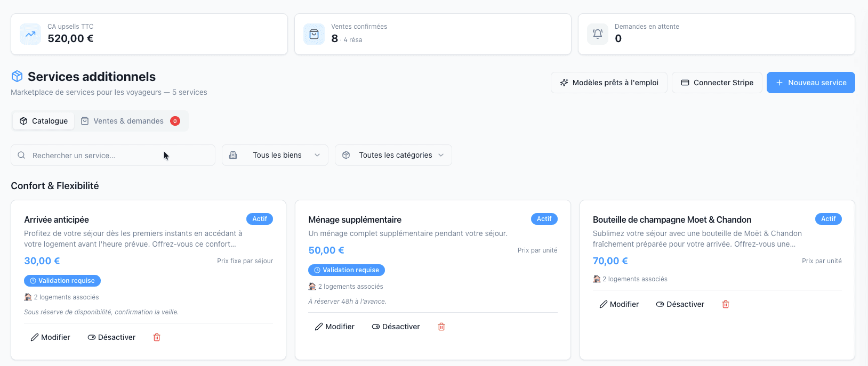Image resolution: width=868 pixels, height=366 pixels.
Task: Open Modèles prêts à l'emploi
Action: (609, 83)
